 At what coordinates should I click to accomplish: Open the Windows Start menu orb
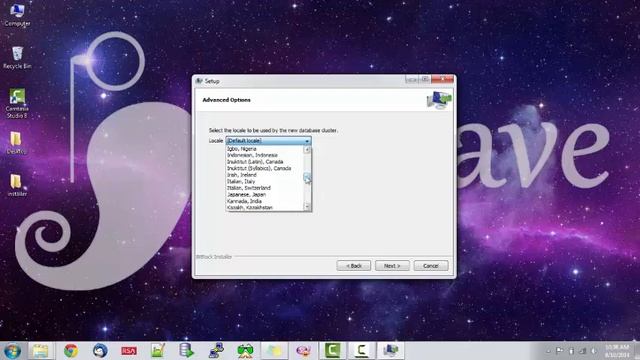pos(12,351)
